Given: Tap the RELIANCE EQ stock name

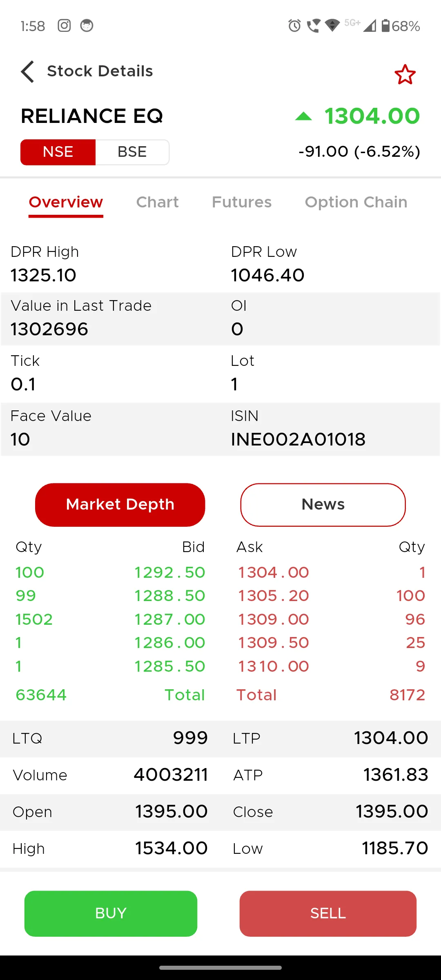Looking at the screenshot, I should (x=92, y=116).
